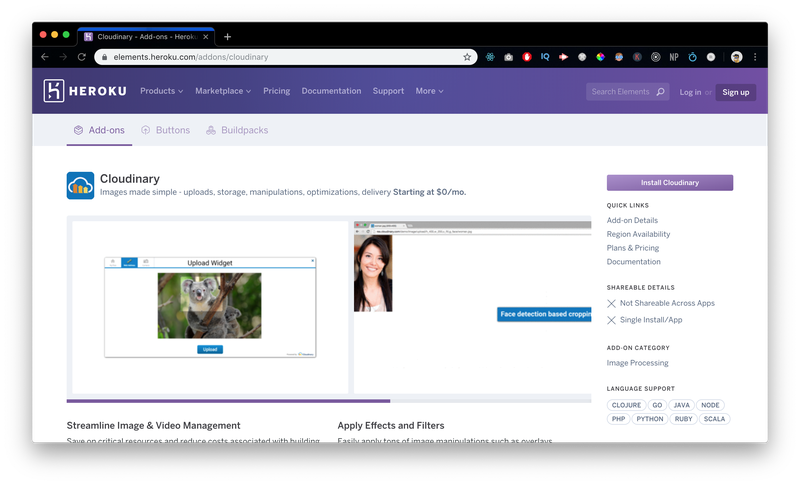Screen dimensions: 800x485
Task: Expand the Products dropdown
Action: click(x=161, y=91)
